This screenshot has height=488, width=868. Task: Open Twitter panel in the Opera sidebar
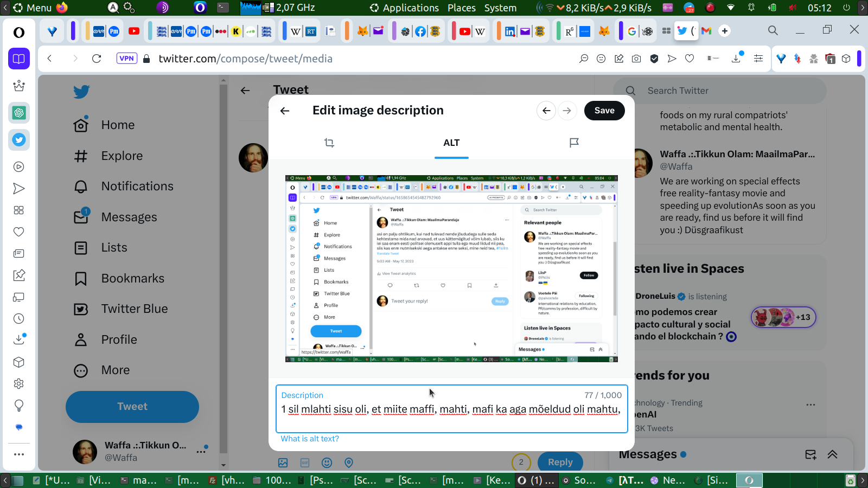19,140
